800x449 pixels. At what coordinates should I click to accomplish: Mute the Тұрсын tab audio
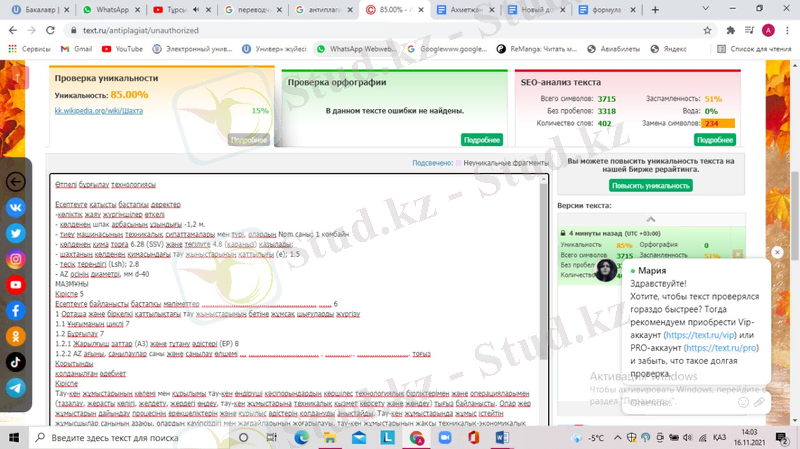click(x=196, y=10)
